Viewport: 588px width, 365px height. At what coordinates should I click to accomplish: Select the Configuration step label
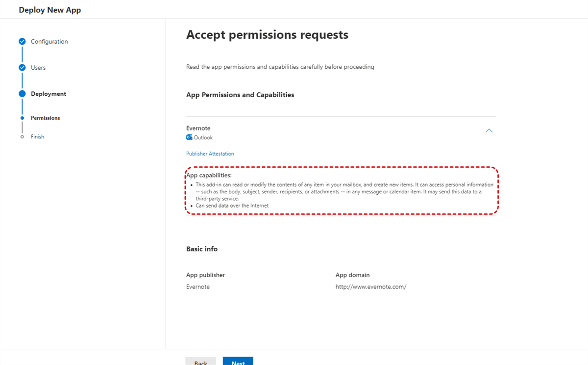point(49,42)
